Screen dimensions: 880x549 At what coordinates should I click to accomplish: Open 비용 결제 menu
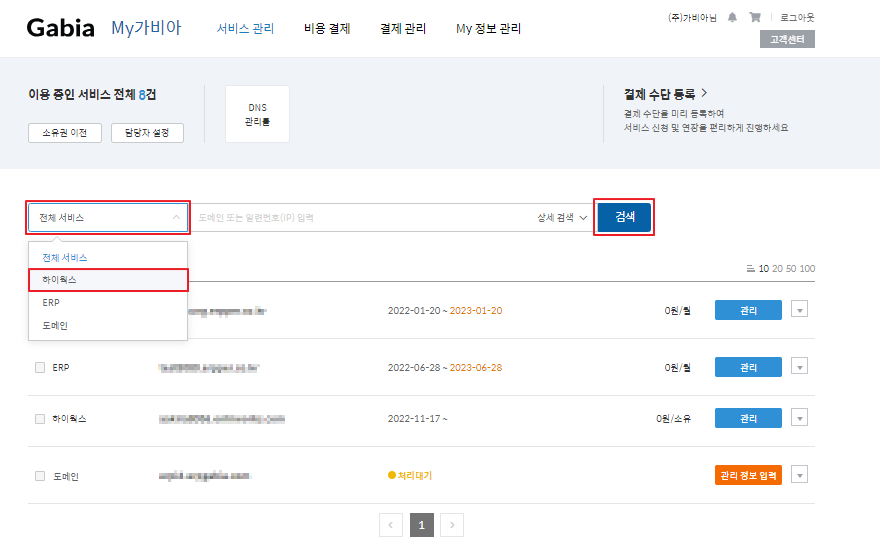327,29
